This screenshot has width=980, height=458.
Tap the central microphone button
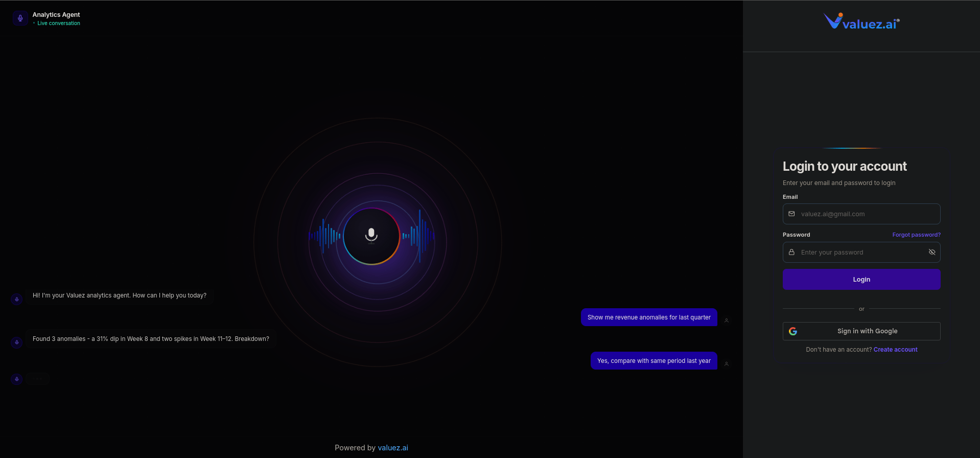(371, 236)
